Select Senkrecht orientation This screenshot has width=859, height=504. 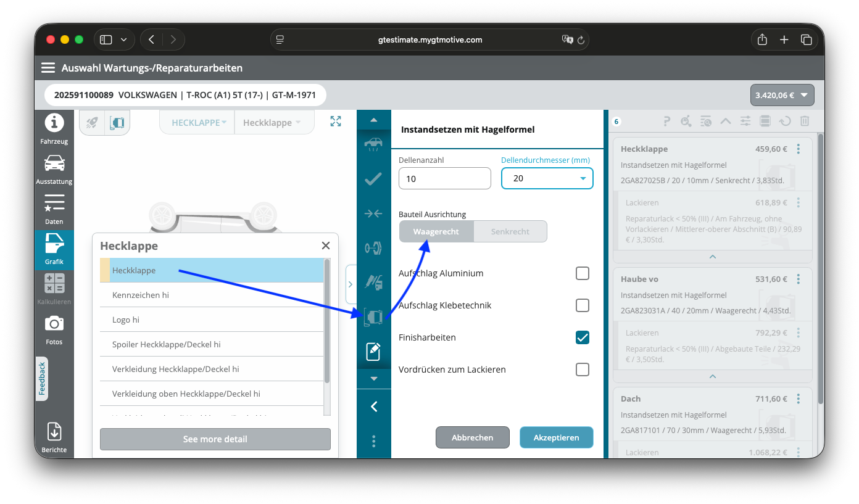click(x=510, y=231)
